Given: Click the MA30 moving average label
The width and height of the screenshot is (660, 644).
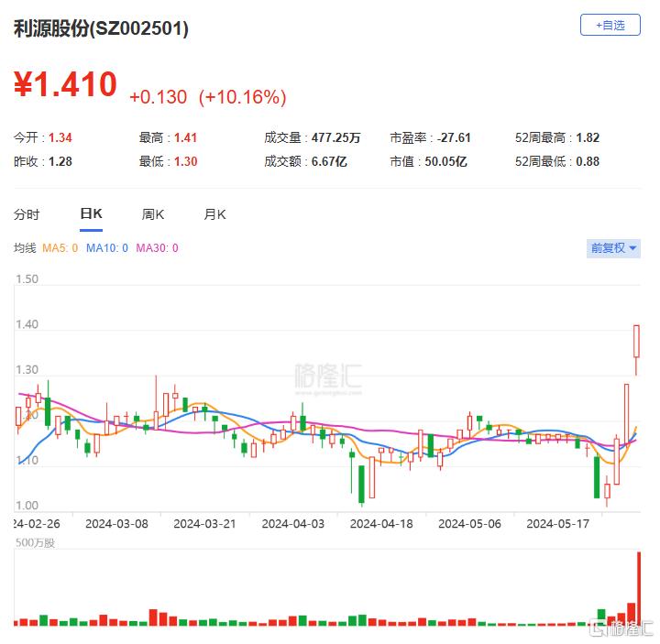Looking at the screenshot, I should point(157,248).
